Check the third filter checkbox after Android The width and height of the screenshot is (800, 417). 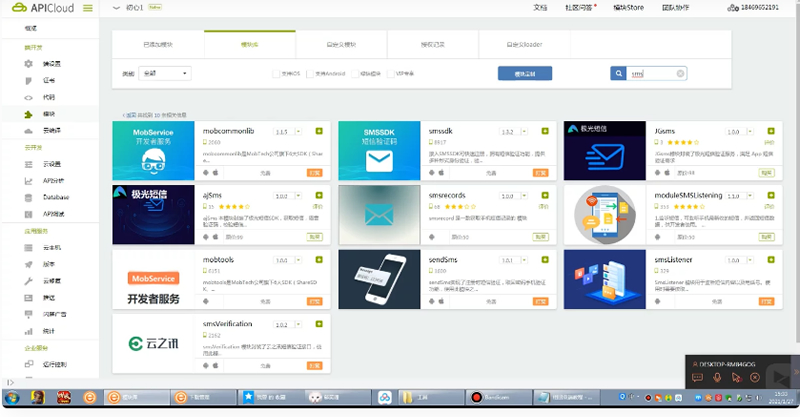(x=353, y=74)
